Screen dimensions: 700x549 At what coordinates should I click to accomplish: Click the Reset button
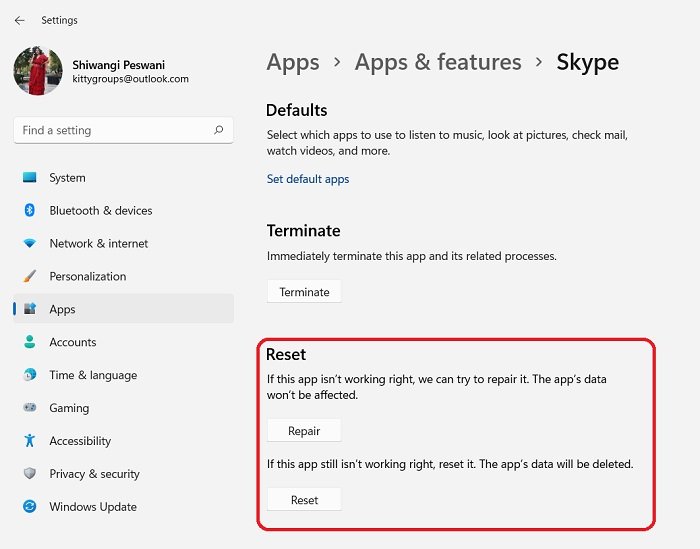304,499
